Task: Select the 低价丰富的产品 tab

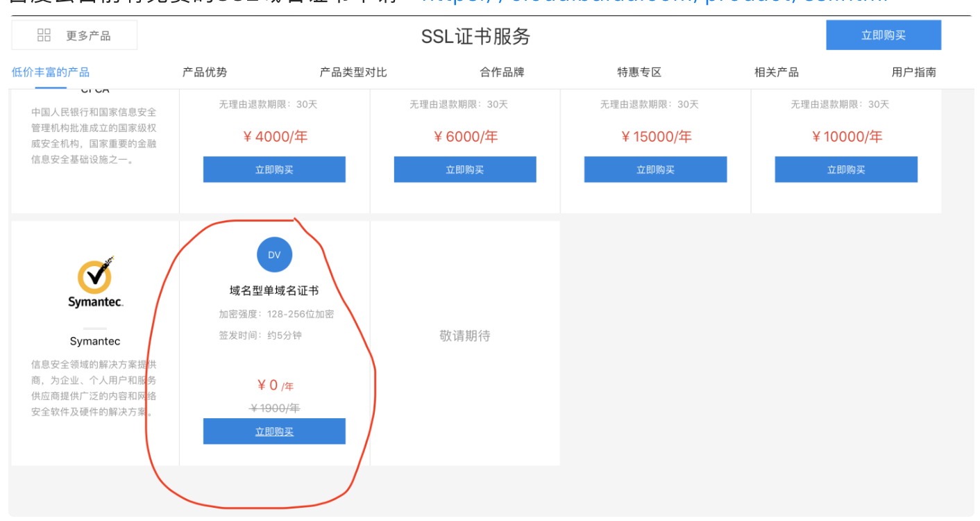Action: tap(51, 72)
